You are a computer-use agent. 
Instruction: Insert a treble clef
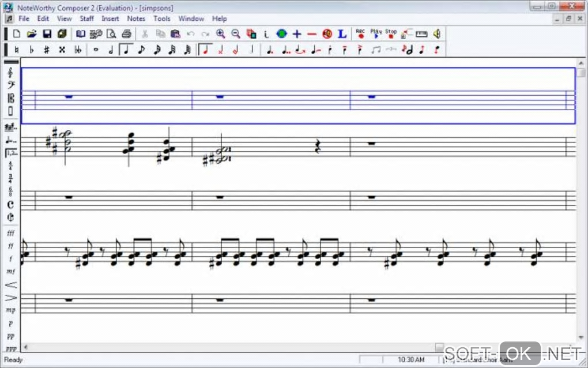point(10,72)
